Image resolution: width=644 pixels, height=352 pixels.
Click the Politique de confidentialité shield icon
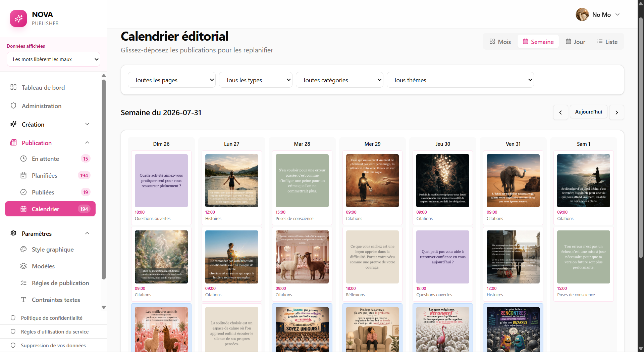point(13,318)
